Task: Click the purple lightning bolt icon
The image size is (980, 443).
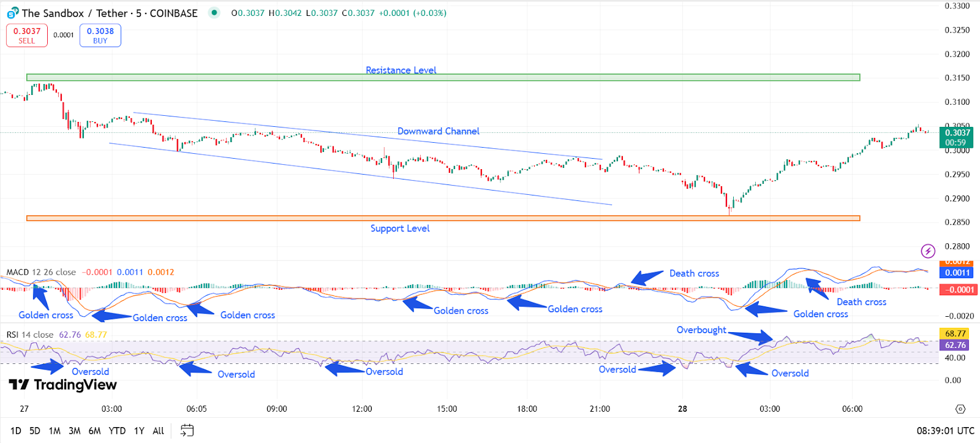Action: click(x=928, y=251)
